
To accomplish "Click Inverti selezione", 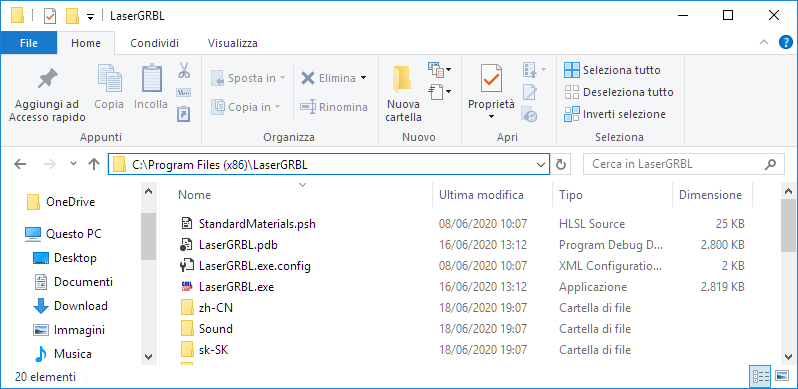I will click(615, 114).
